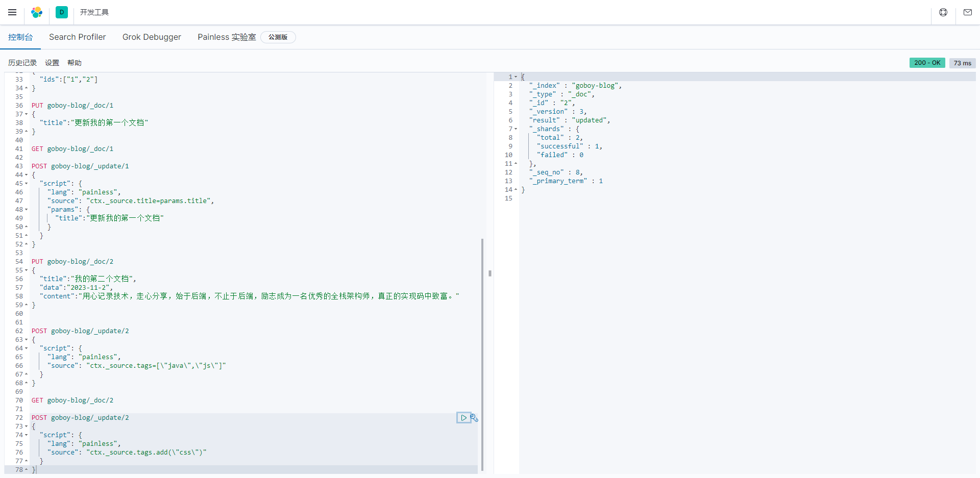Open 历史记录 history panel
The height and width of the screenshot is (478, 980).
point(22,63)
